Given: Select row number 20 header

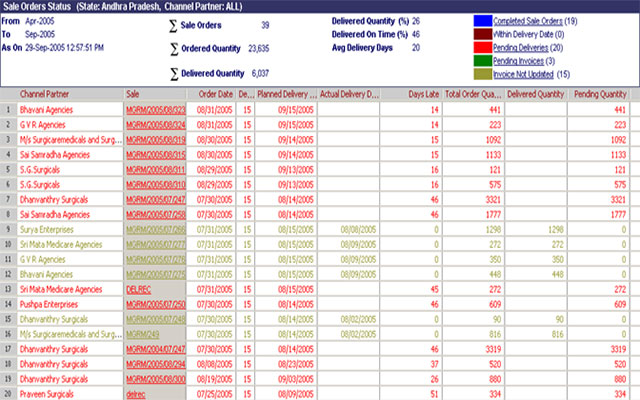Looking at the screenshot, I should tap(8, 394).
